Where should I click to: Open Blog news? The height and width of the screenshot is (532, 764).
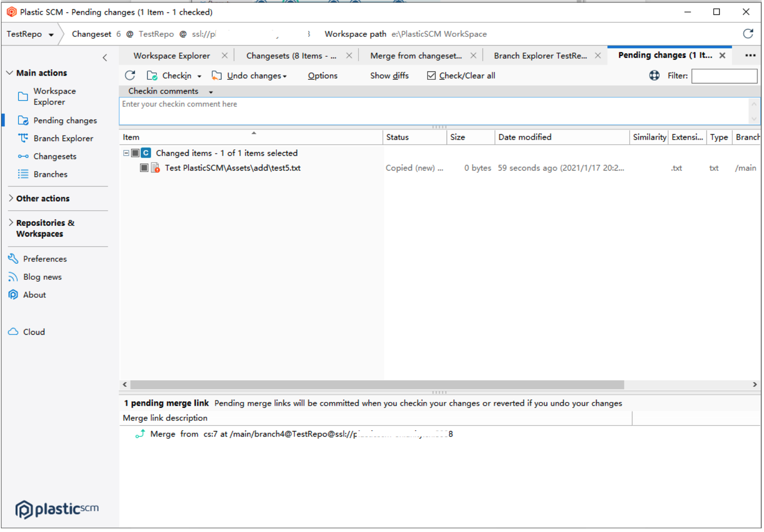click(x=35, y=277)
